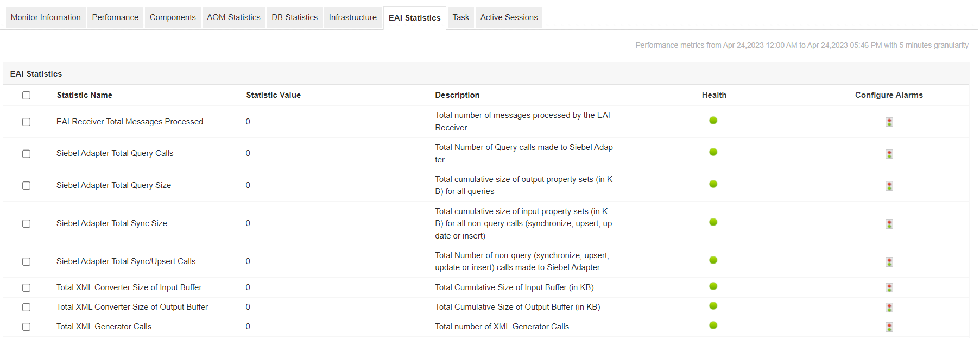Click the Siebel Adapter Total Query Calls name

click(x=115, y=153)
